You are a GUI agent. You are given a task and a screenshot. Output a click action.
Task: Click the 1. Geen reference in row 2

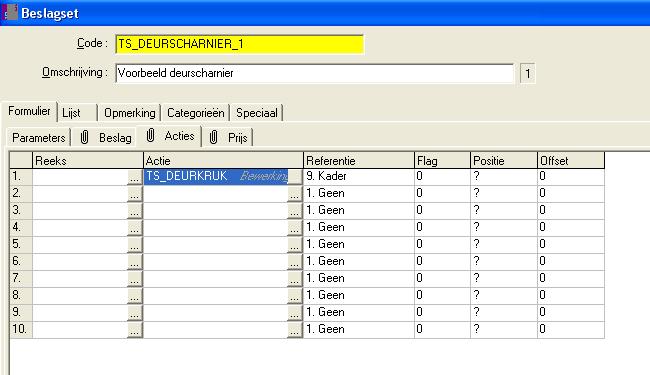pos(359,194)
